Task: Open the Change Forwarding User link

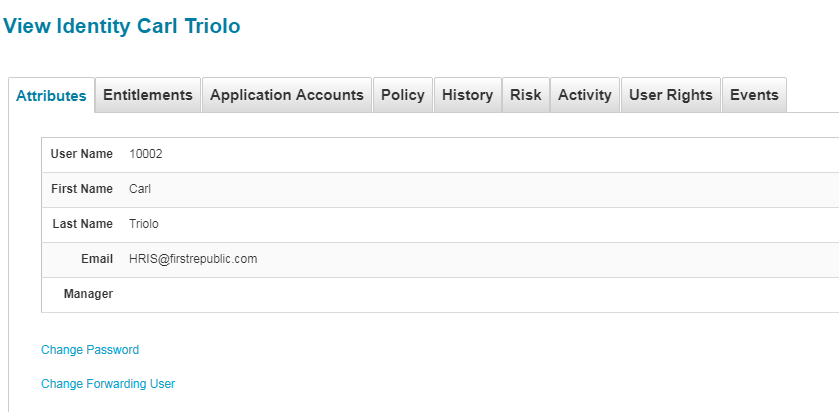Action: coord(108,384)
